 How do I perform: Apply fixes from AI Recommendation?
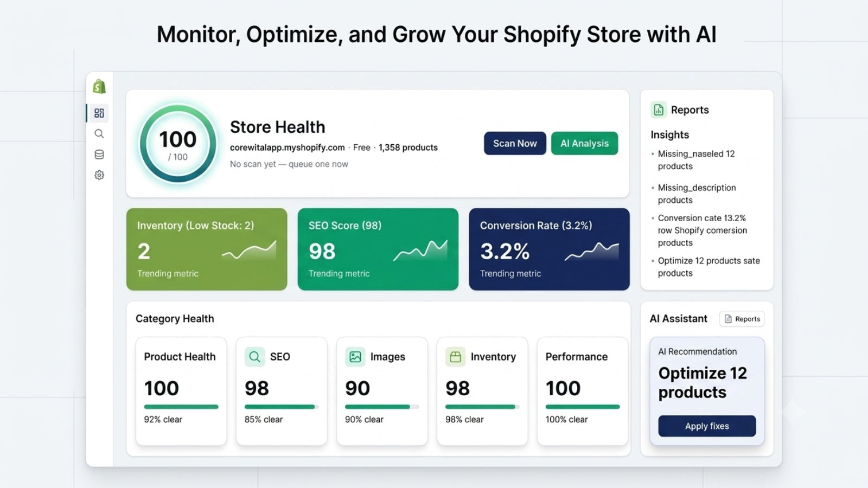(707, 426)
